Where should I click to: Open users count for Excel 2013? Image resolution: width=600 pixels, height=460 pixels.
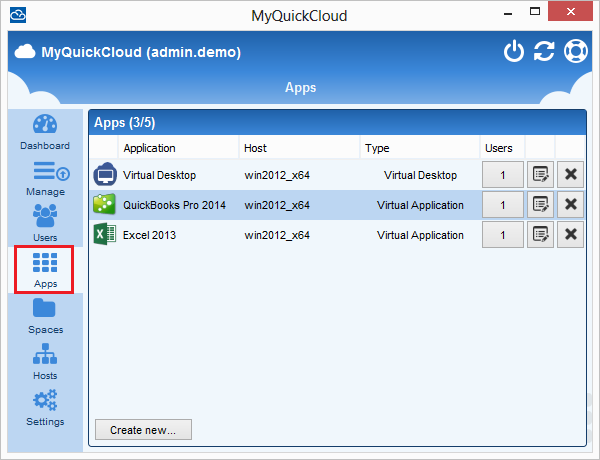[502, 234]
